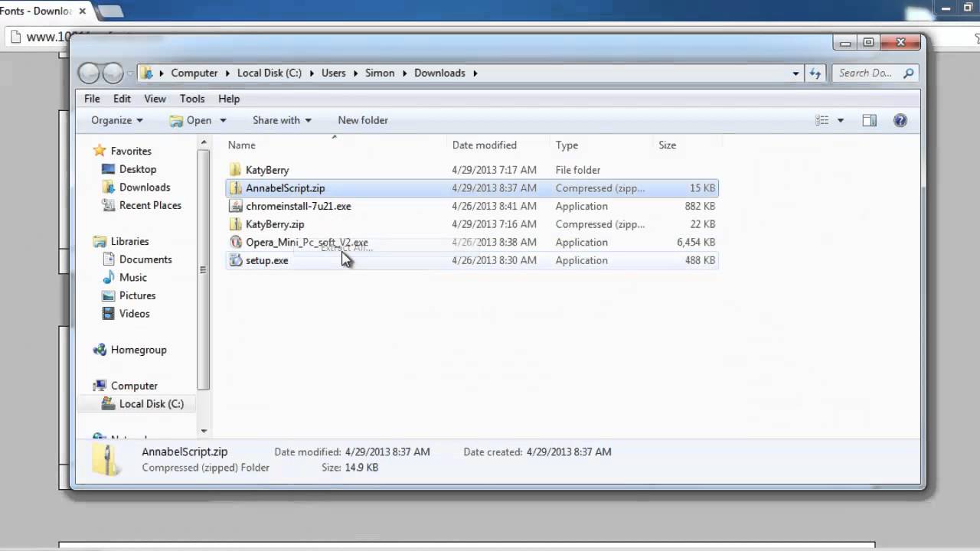
Task: Click the navigation pane scroll down arrow
Action: point(204,432)
